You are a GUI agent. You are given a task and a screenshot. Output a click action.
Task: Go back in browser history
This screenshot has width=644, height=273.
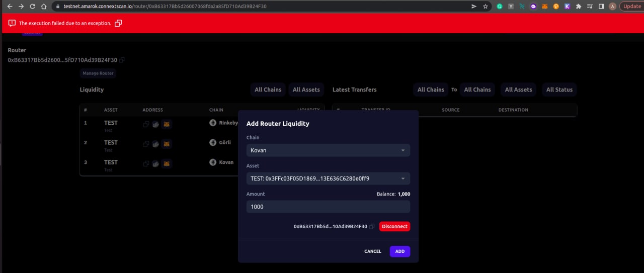9,7
